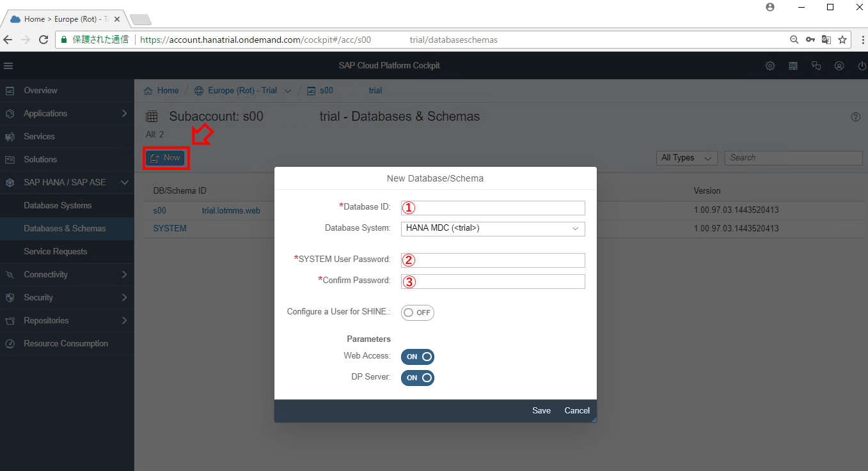
Task: Toggle Configure a User for SHINE switch
Action: (x=418, y=313)
